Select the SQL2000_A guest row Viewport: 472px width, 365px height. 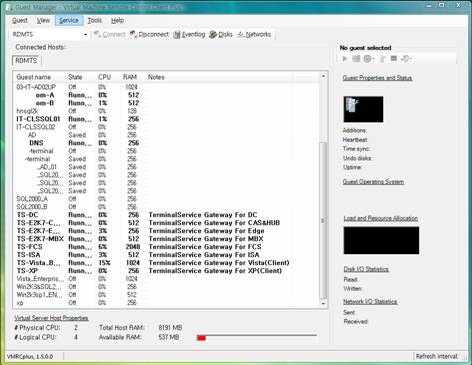[167, 199]
